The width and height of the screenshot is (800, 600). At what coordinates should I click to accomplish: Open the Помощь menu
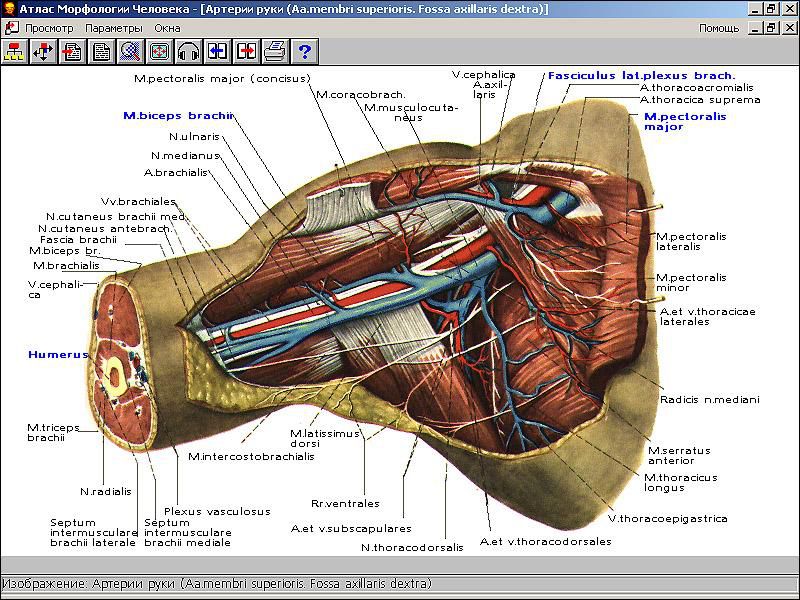point(718,28)
